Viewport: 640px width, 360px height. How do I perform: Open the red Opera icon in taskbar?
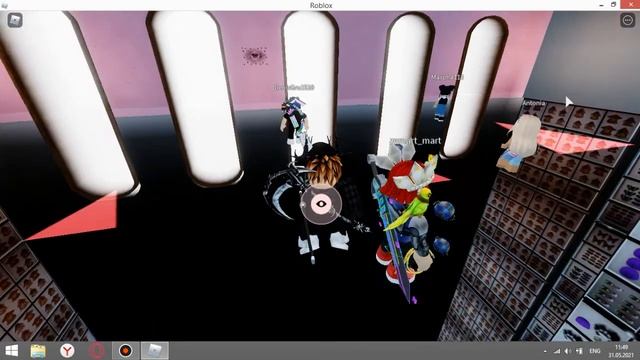[x=97, y=351]
